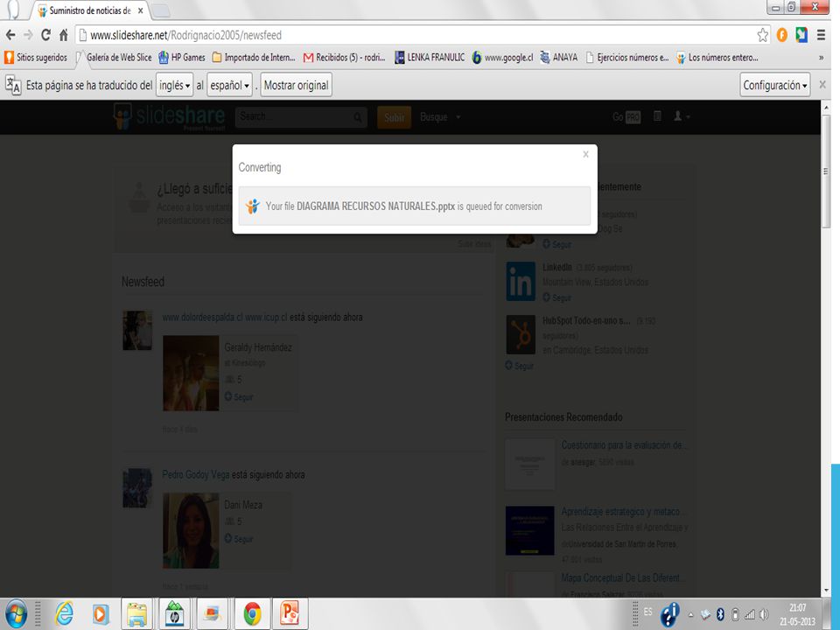Click the browser forward arrow
The image size is (840, 630).
coord(28,35)
